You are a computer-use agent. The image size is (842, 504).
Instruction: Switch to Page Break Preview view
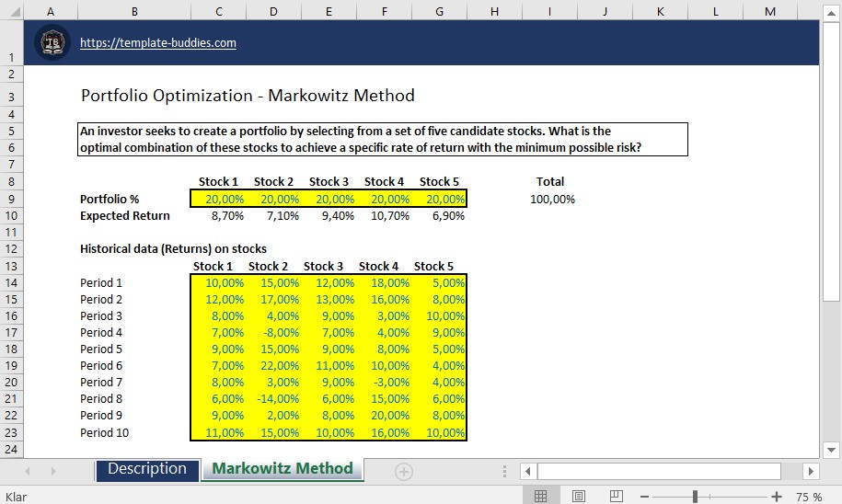[x=616, y=497]
